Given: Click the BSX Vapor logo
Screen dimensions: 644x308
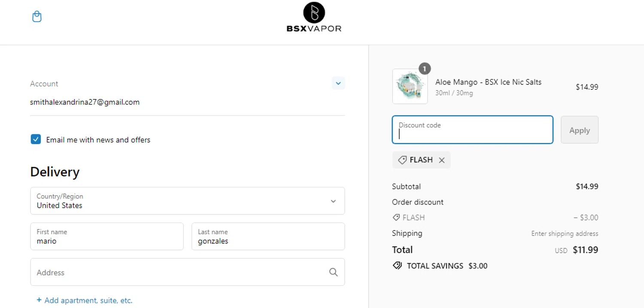Looking at the screenshot, I should point(314,18).
